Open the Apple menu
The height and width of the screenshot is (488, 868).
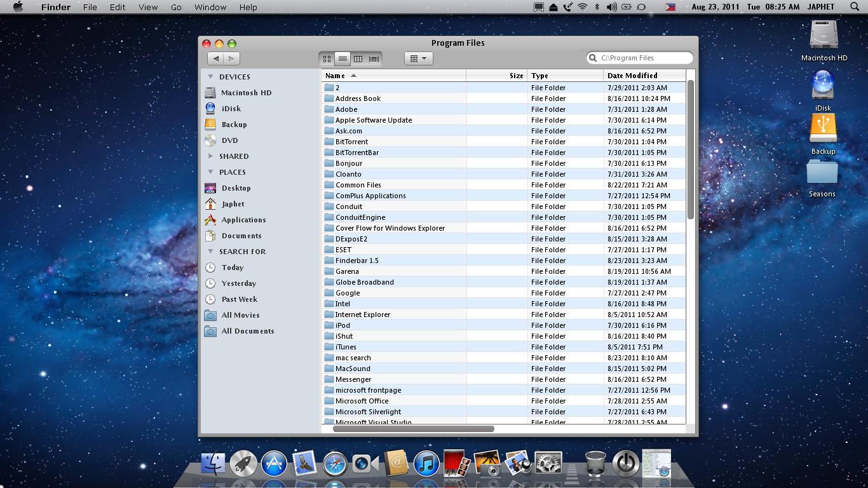point(18,7)
